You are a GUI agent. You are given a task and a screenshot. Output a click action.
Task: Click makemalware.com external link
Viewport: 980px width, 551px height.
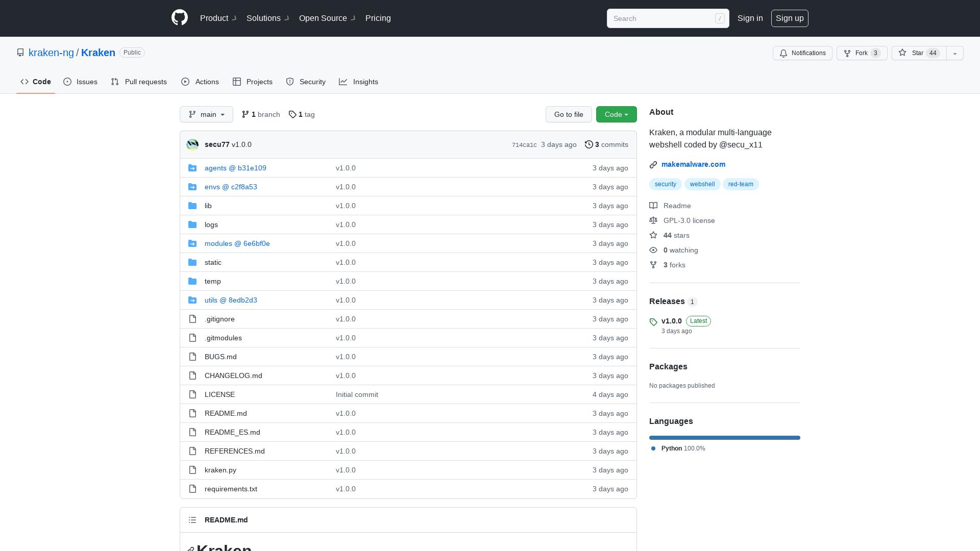[x=693, y=164]
